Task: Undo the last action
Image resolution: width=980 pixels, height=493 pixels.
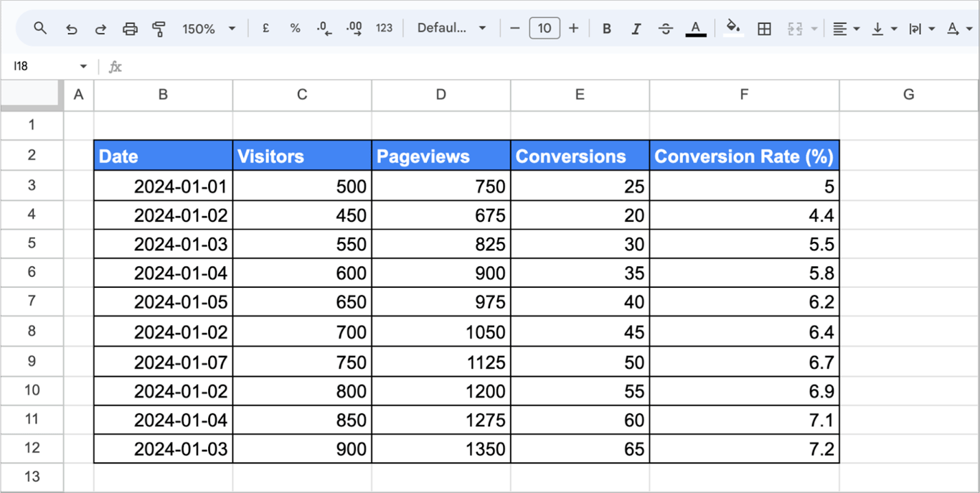Action: 71,29
